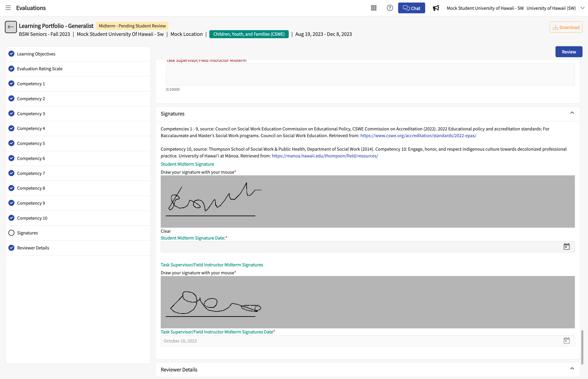Screen dimensions: 588x379
Task: Go to Competency 4 in sidebar
Action: pyautogui.click(x=78, y=129)
